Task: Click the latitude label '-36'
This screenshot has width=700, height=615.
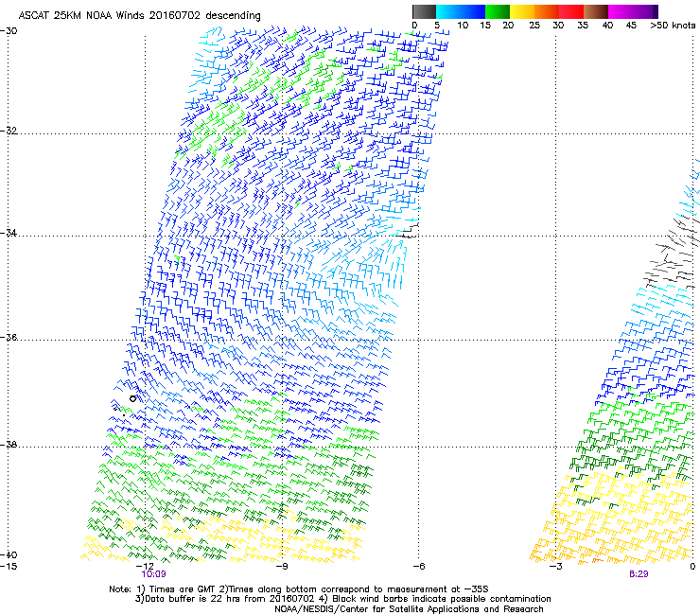Action: [x=9, y=337]
